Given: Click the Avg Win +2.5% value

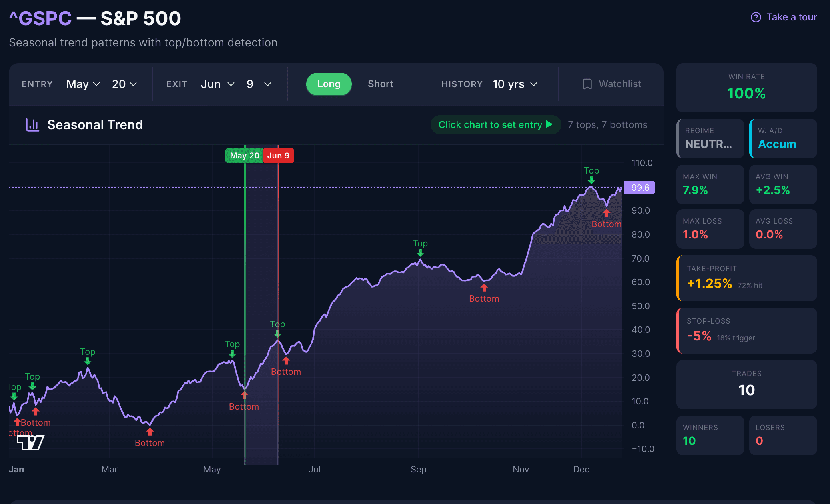Looking at the screenshot, I should tap(772, 190).
